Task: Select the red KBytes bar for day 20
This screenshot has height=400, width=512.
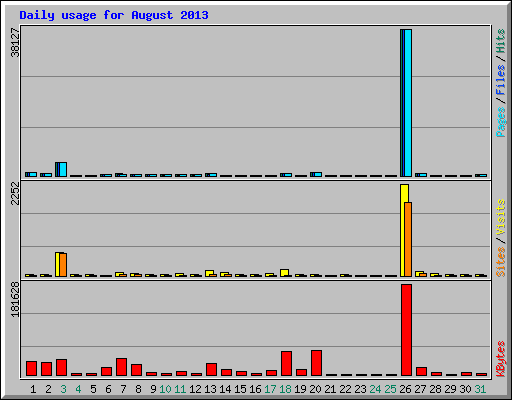Action: (316, 363)
